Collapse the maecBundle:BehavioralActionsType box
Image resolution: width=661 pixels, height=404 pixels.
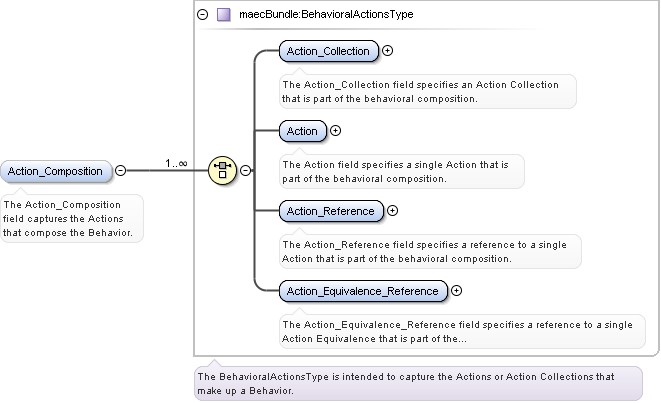tap(203, 15)
